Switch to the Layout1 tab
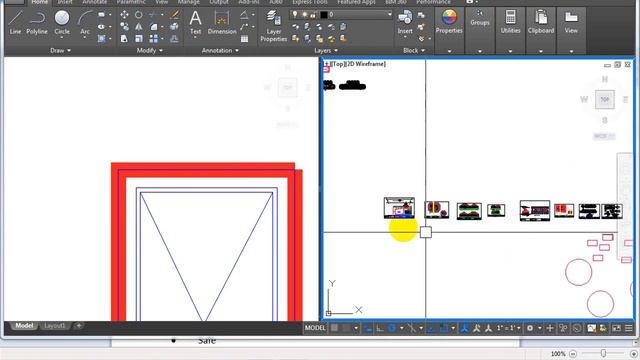 coord(54,325)
